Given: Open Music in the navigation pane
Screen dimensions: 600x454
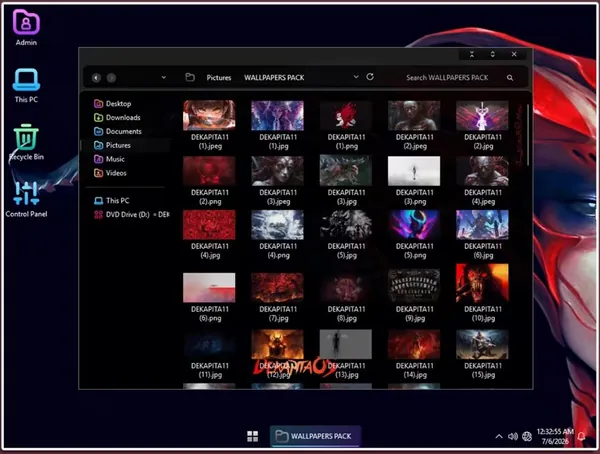Looking at the screenshot, I should 109,159.
